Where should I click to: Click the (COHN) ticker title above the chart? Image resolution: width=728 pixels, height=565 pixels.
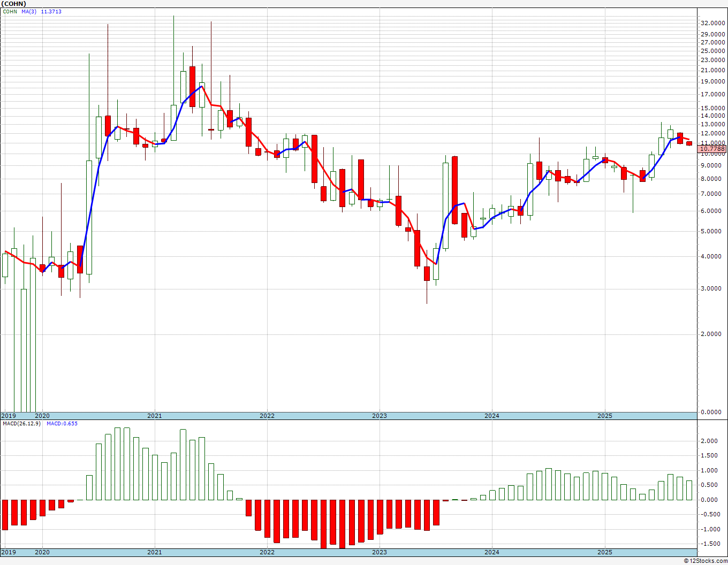point(14,4)
